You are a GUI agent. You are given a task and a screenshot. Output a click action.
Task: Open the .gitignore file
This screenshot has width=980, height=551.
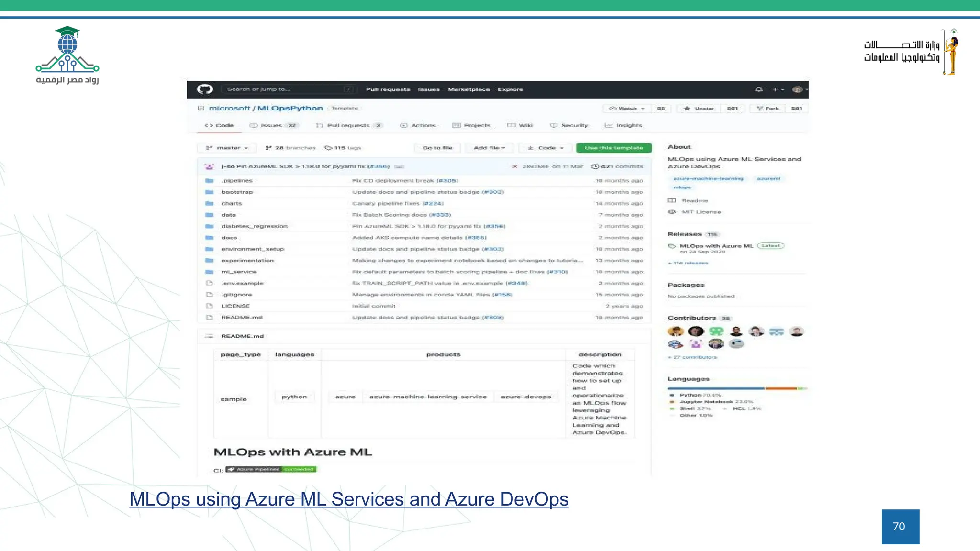click(x=237, y=295)
